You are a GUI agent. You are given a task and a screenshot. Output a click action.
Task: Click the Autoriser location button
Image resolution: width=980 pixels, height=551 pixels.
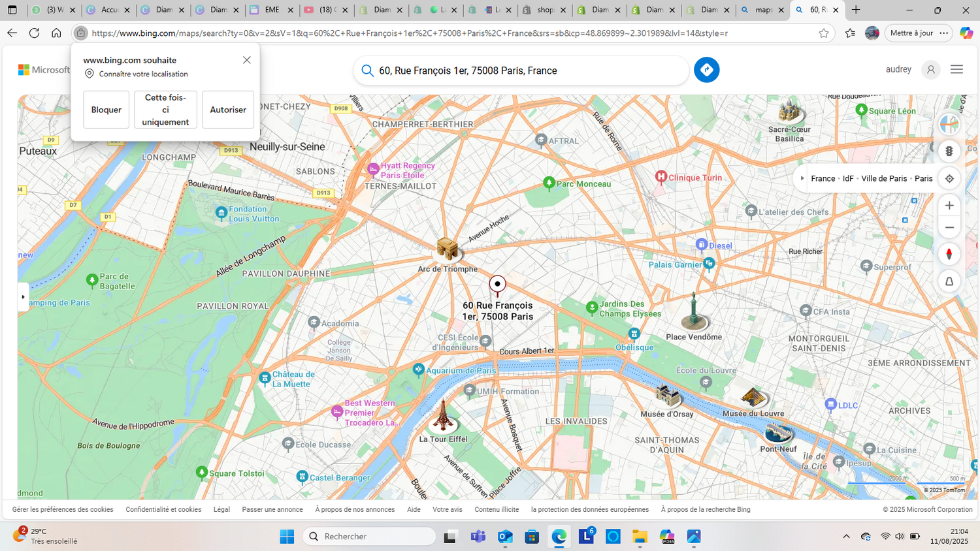(x=228, y=110)
